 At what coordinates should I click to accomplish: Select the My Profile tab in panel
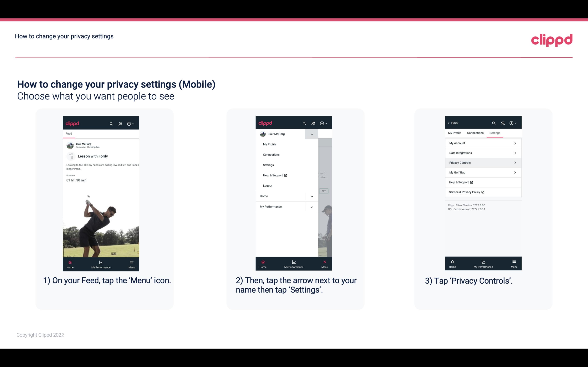pos(455,133)
